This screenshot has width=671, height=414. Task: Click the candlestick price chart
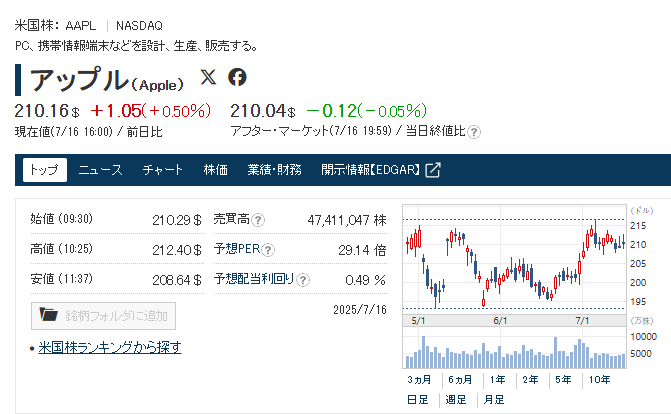[514, 260]
